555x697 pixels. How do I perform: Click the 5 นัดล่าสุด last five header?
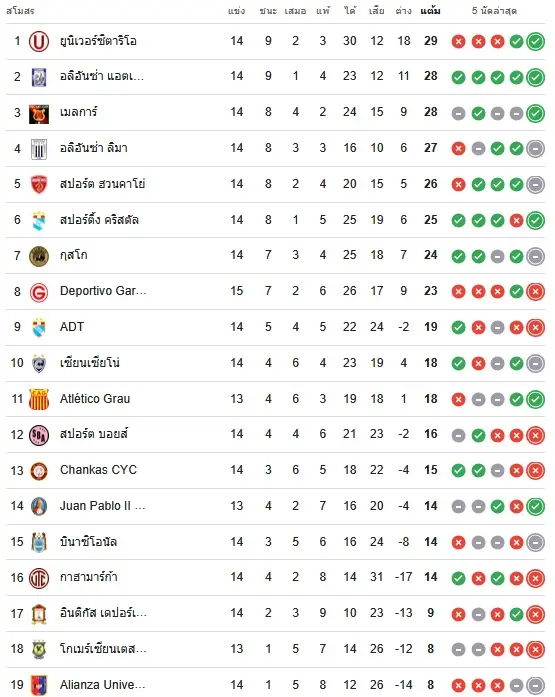click(x=494, y=11)
